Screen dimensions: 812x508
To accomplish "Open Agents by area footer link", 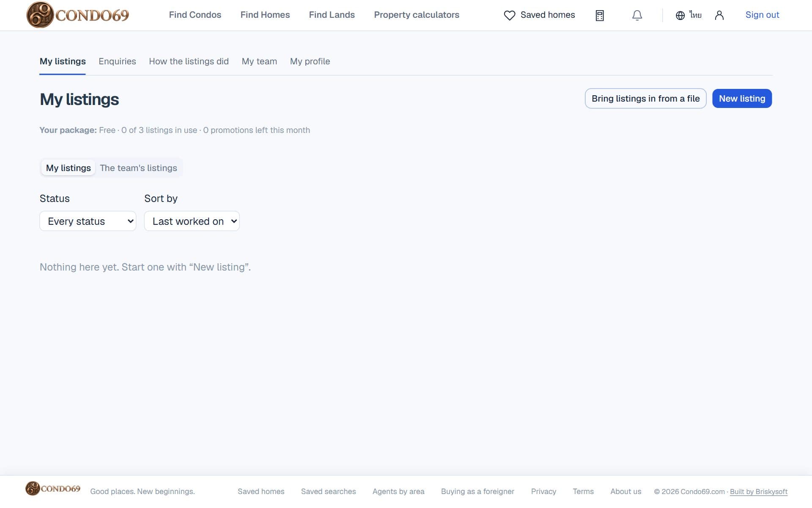I will 398,491.
